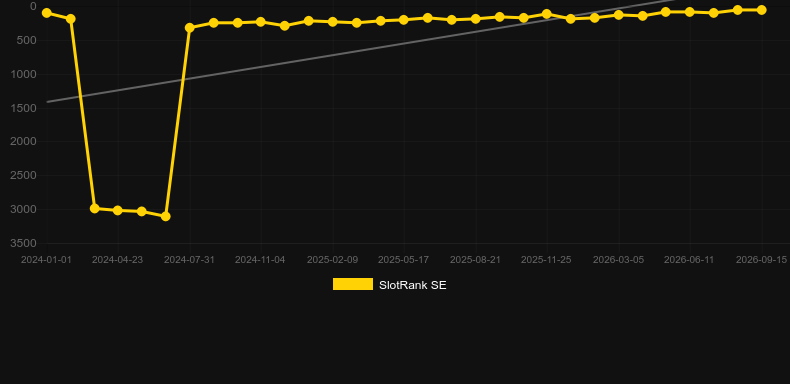Click the 2024-01-01 x-axis label
Screen dimensions: 790x384
(46, 260)
